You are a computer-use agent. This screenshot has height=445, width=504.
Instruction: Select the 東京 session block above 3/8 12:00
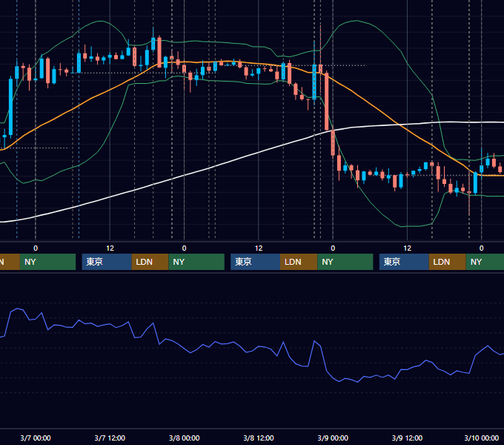point(255,262)
